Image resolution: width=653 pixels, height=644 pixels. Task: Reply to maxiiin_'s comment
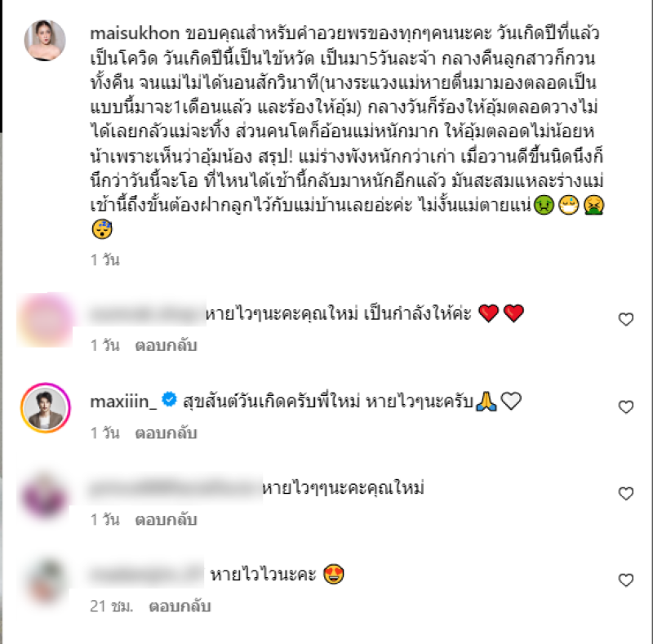(166, 433)
